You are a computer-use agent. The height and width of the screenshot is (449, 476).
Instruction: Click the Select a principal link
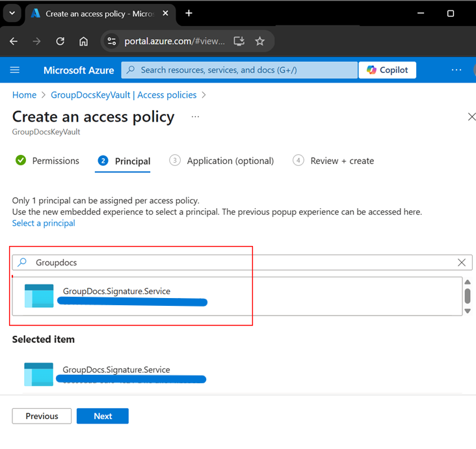(44, 223)
